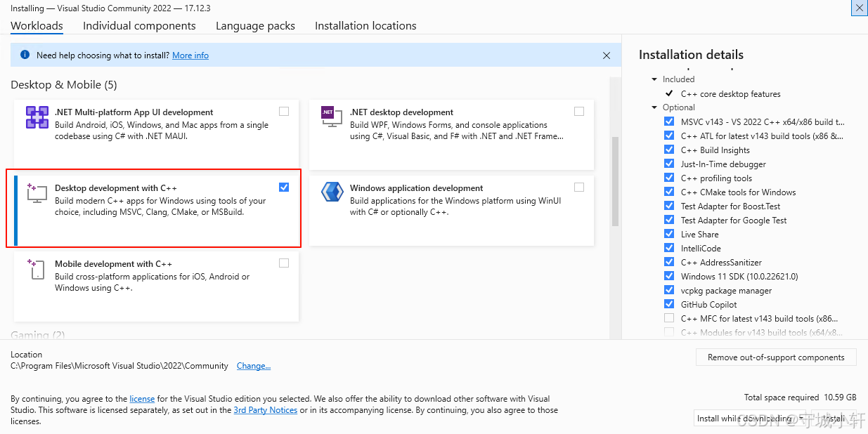The width and height of the screenshot is (868, 434).
Task: Click the Mobile development with C++ icon
Action: click(x=37, y=269)
